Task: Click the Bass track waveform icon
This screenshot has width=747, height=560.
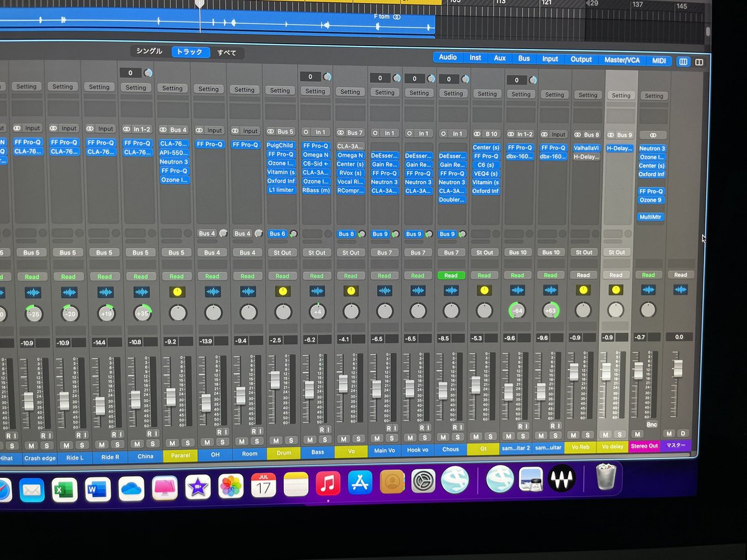Action: [317, 291]
